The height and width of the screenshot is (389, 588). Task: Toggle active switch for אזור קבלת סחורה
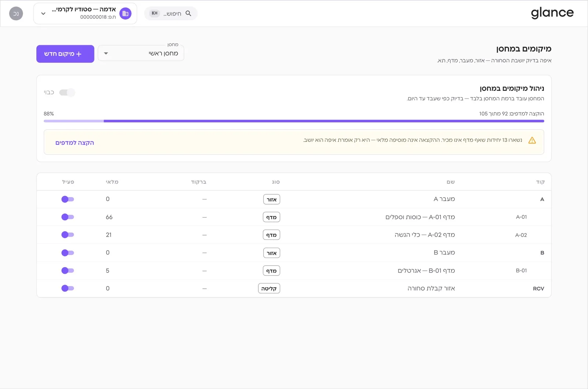[68, 288]
